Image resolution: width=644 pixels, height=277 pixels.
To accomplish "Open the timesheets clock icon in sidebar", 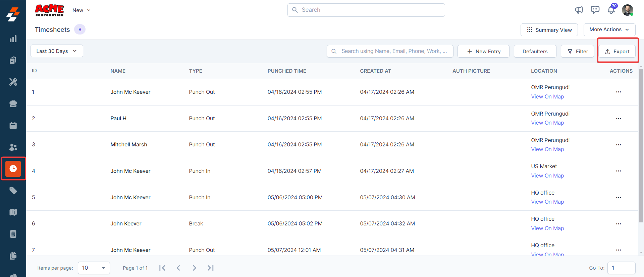I will coord(13,168).
